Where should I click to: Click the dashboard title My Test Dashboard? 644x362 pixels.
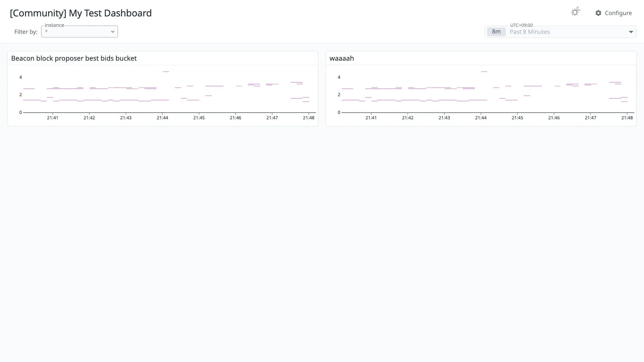pos(81,13)
